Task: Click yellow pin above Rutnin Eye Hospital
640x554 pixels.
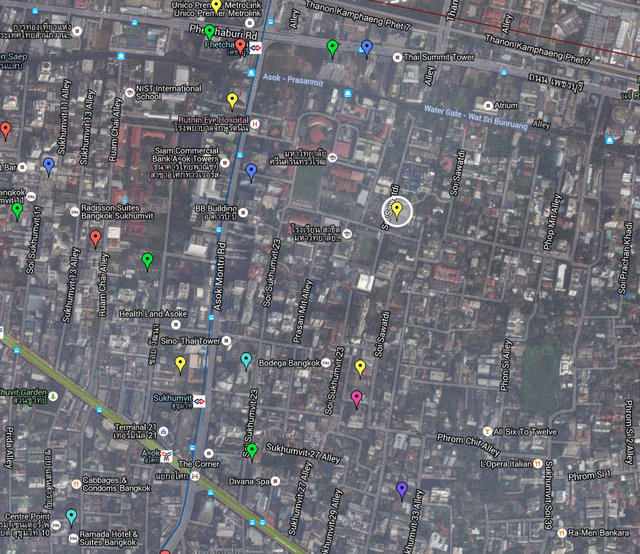Action: click(232, 101)
